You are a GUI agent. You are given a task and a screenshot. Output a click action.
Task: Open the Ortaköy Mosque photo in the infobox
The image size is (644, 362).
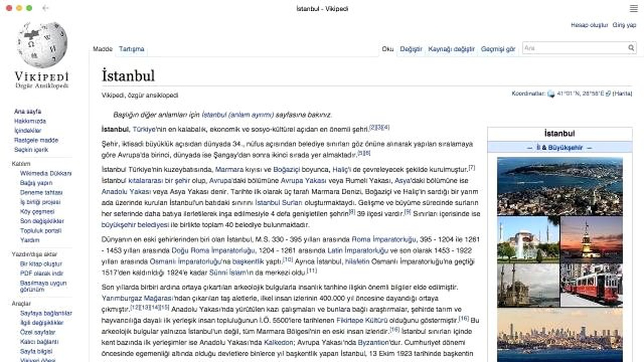click(x=528, y=285)
